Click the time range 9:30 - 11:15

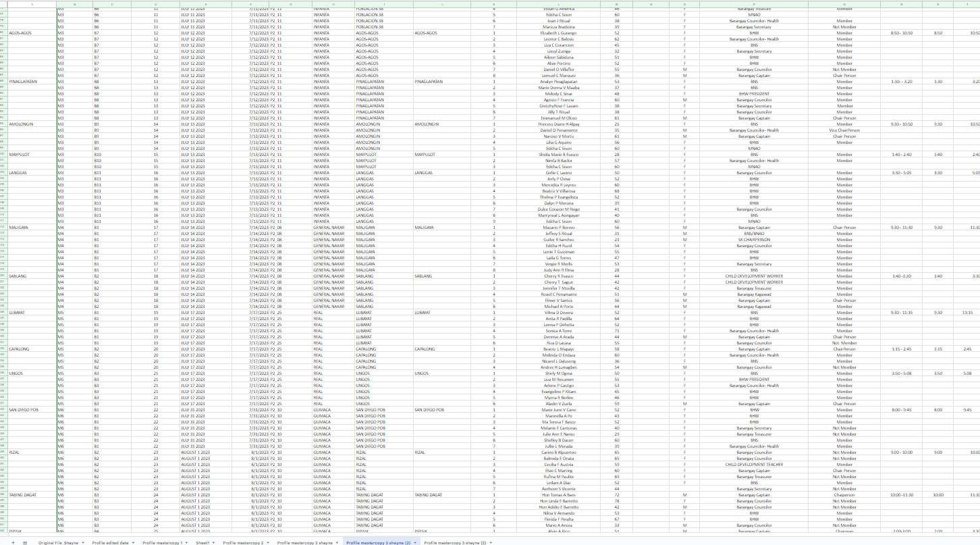point(902,313)
